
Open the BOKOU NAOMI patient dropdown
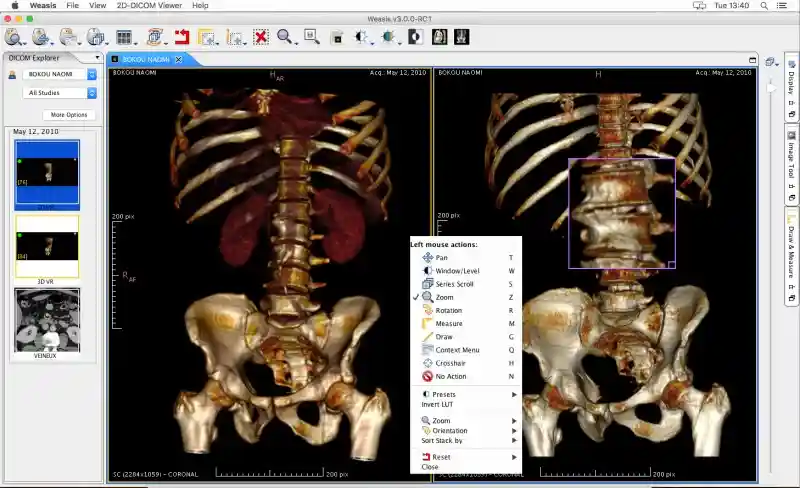pos(61,74)
